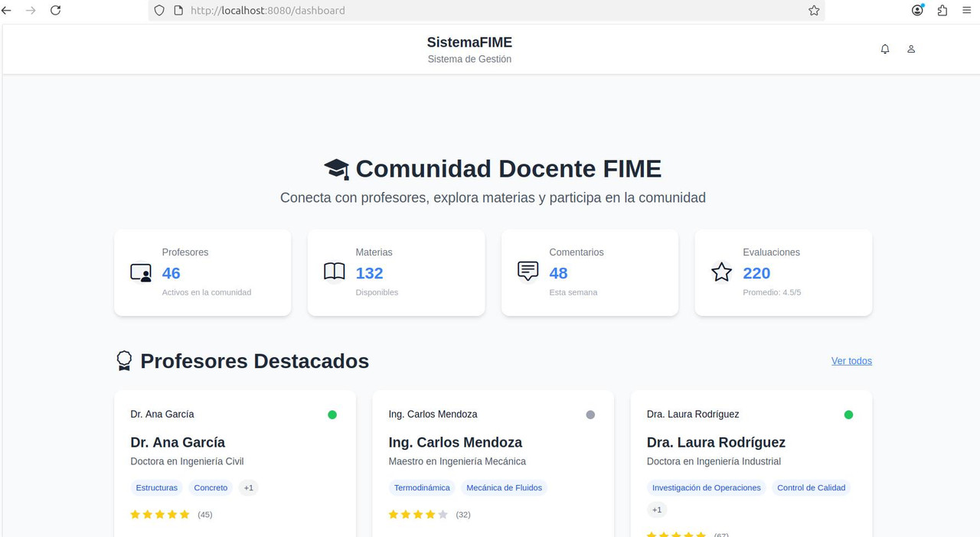
Task: Click the graduation cap icon in the heading
Action: click(x=336, y=169)
